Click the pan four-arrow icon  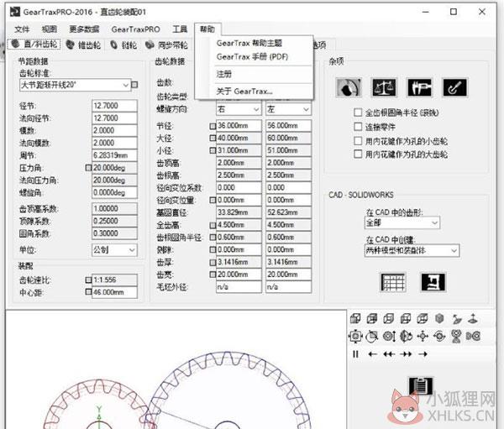click(x=423, y=337)
